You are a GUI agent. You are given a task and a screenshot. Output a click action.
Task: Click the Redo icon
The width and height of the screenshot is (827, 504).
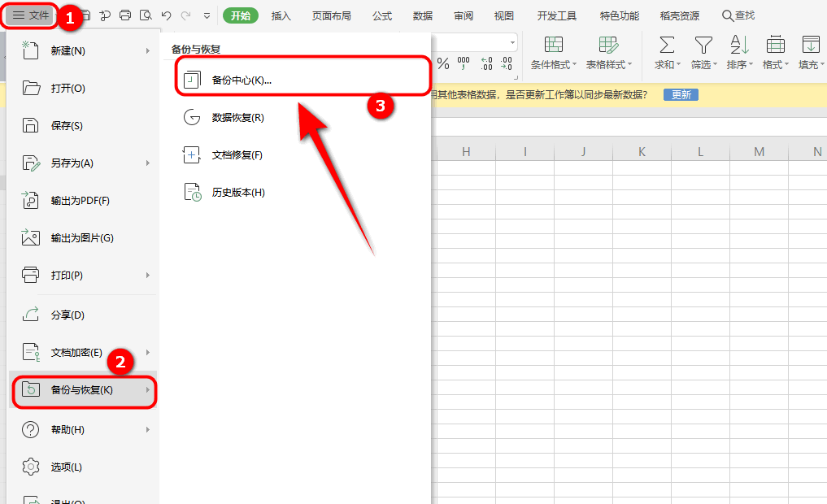click(185, 14)
